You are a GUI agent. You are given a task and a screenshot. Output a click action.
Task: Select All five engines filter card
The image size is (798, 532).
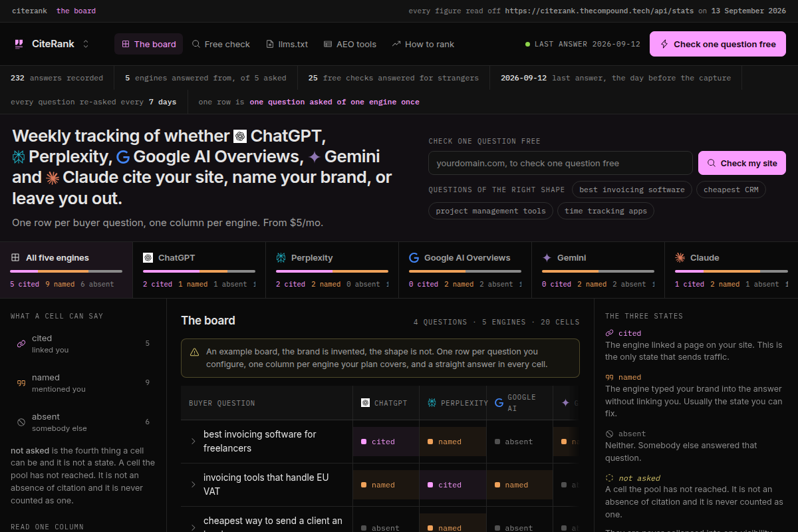(66, 270)
